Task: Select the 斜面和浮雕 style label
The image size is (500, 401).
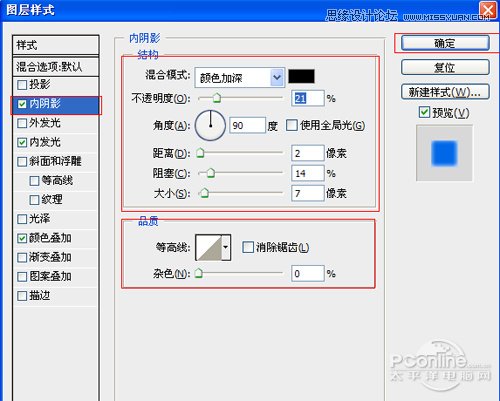Action: click(x=55, y=161)
